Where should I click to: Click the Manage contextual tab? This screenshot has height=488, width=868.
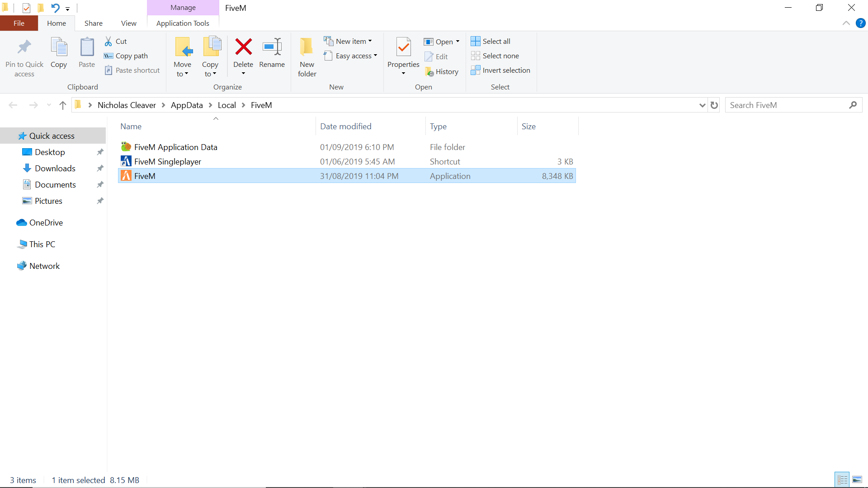(183, 8)
